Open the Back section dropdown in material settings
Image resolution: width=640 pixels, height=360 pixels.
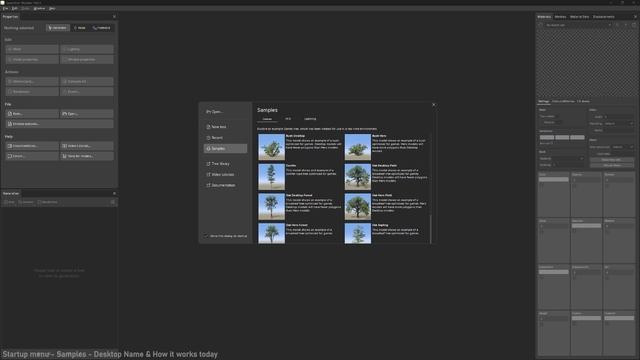561,158
